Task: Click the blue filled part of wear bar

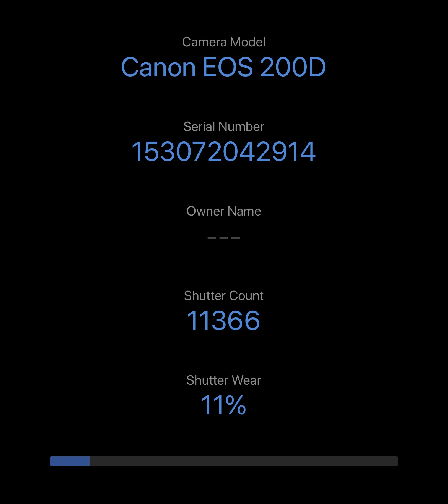Action: (x=69, y=461)
